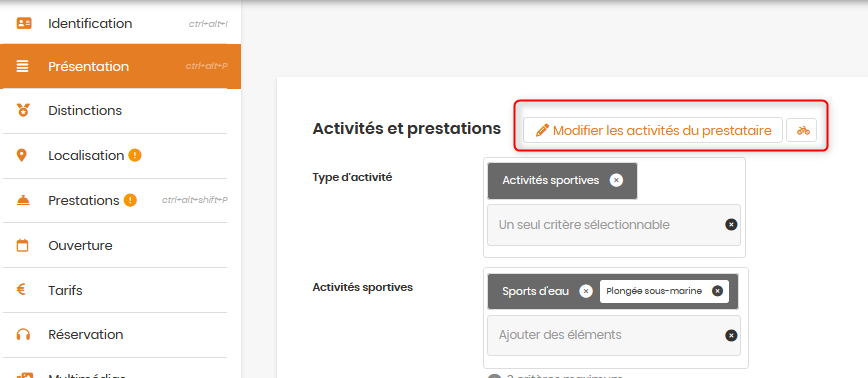The height and width of the screenshot is (378, 868).
Task: Click the bicycle icon button
Action: click(x=802, y=131)
